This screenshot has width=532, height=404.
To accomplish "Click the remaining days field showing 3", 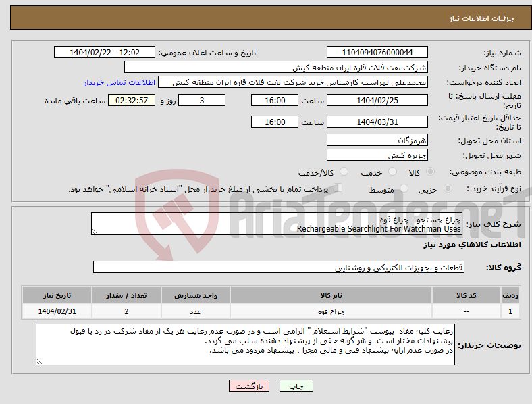I will 202,100.
